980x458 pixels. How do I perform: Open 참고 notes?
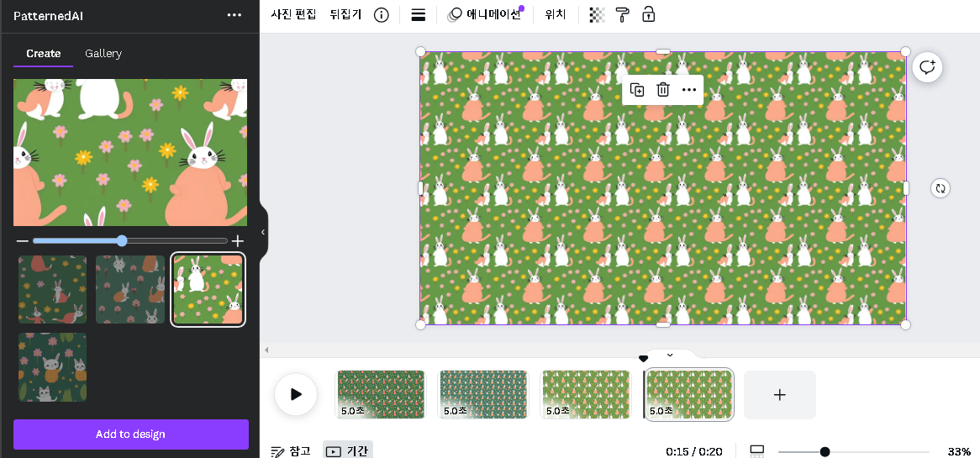[291, 451]
